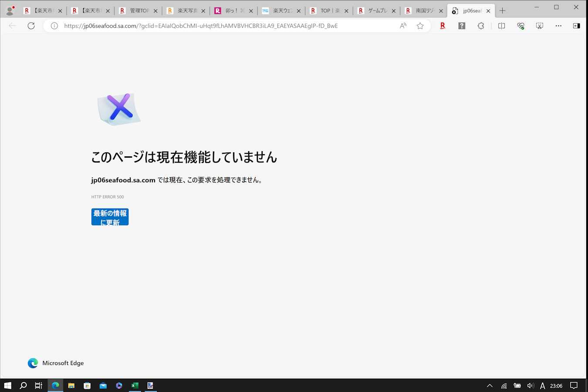588x392 pixels.
Task: Click the Rakuten extension icon in toolbar
Action: (443, 26)
